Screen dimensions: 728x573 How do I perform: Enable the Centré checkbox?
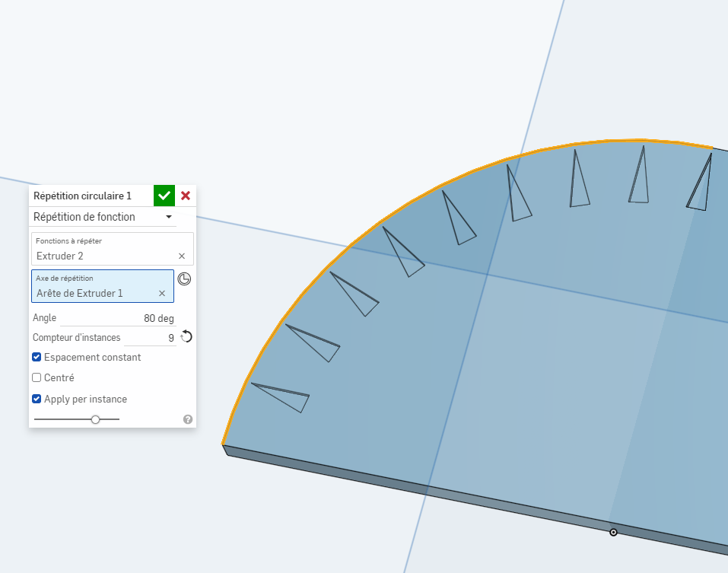pos(37,377)
